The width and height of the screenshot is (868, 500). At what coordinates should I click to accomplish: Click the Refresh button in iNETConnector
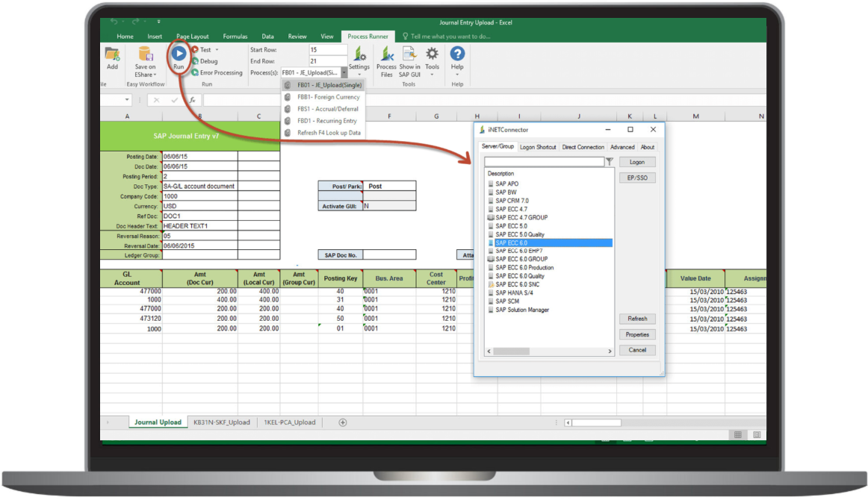coord(637,319)
